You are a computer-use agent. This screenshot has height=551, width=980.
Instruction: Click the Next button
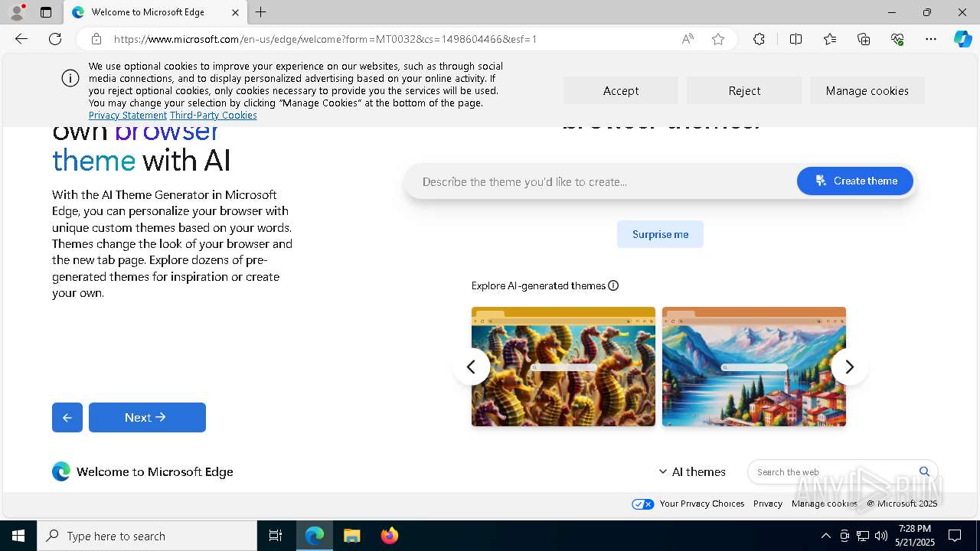point(147,417)
